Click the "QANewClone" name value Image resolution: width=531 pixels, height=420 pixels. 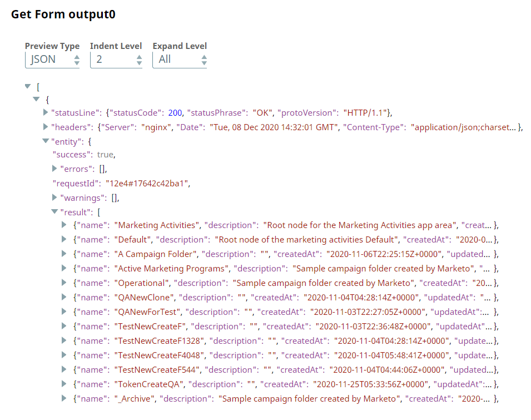pos(144,298)
